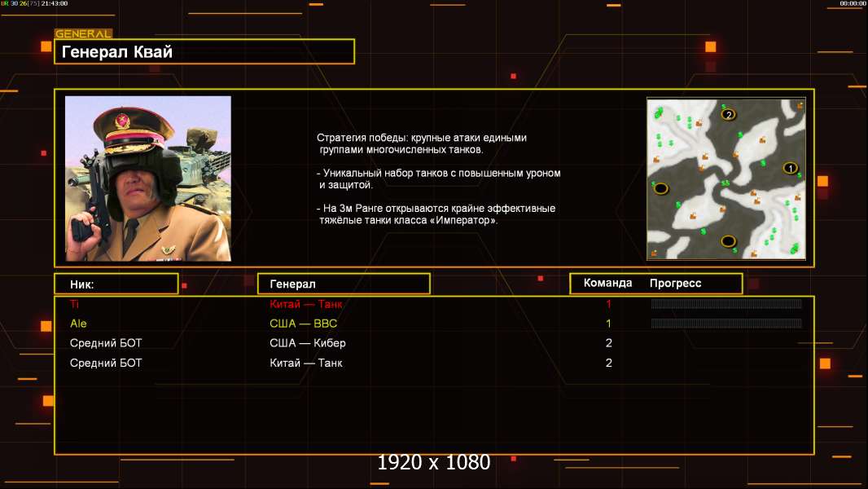The image size is (868, 489).
Task: Click team number 1 in Ale's row
Action: tap(609, 324)
